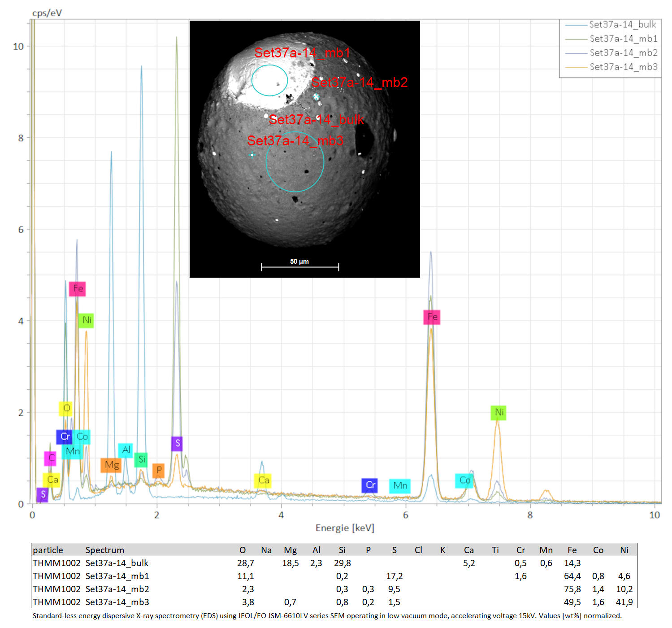This screenshot has width=672, height=628.
Task: Click the Ni value 4,6 in the table
Action: click(x=624, y=576)
